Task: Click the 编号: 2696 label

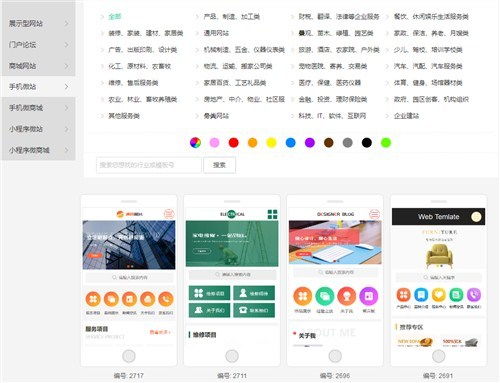Action: [x=335, y=376]
